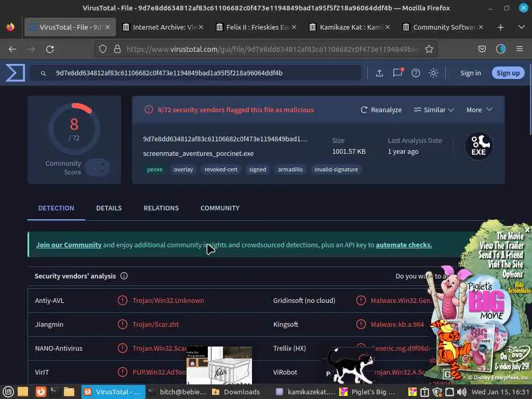Open the help question mark icon
Viewport: 532px width, 399px height.
[416, 73]
